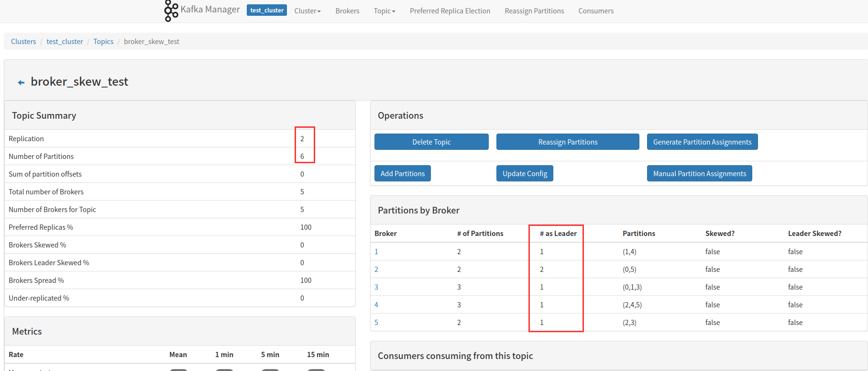Screen dimensions: 868x371
Task: Open broker 3 link in table
Action: (376, 287)
